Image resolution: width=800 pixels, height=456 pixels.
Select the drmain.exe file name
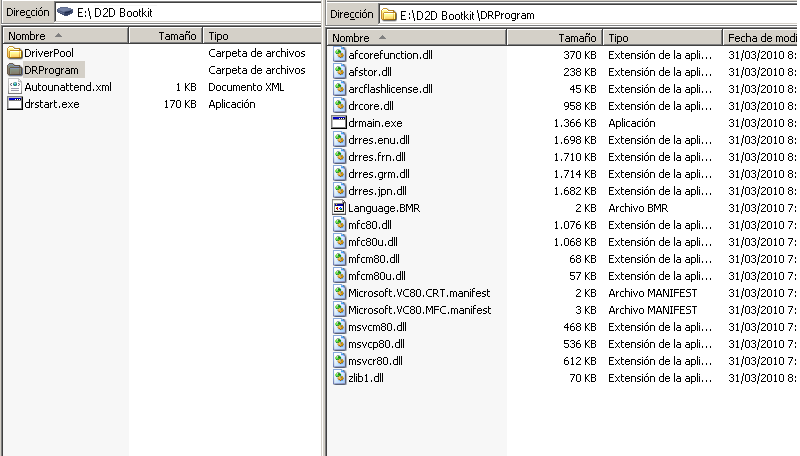click(x=375, y=123)
